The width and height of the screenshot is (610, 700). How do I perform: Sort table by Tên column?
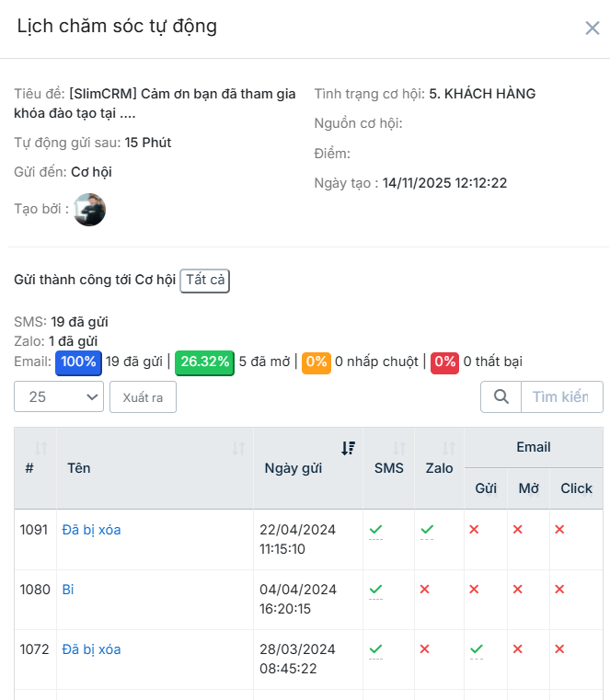pyautogui.click(x=238, y=448)
